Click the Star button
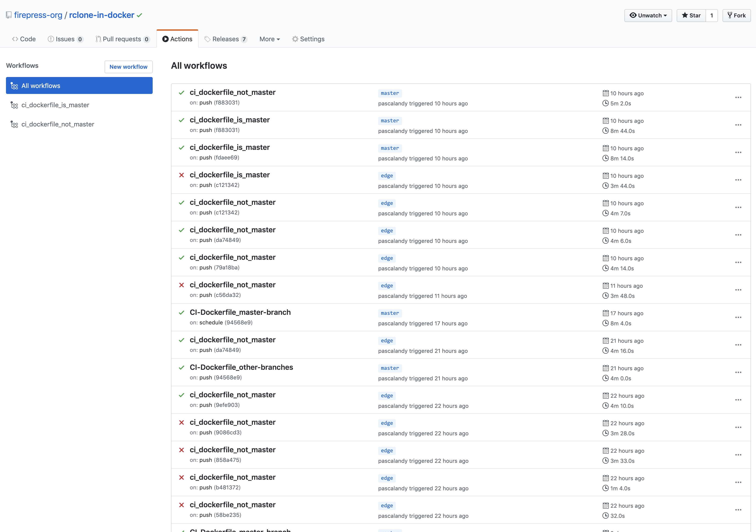Image resolution: width=756 pixels, height=532 pixels. (691, 15)
